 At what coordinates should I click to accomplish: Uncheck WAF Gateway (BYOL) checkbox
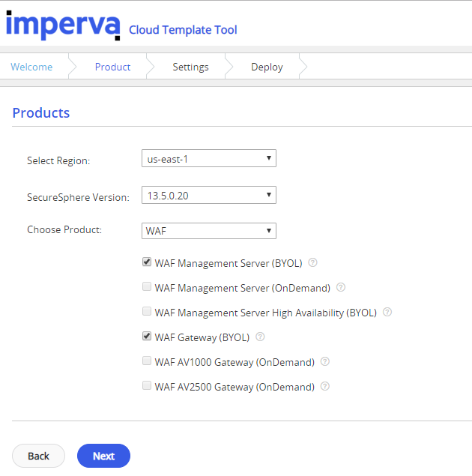147,336
